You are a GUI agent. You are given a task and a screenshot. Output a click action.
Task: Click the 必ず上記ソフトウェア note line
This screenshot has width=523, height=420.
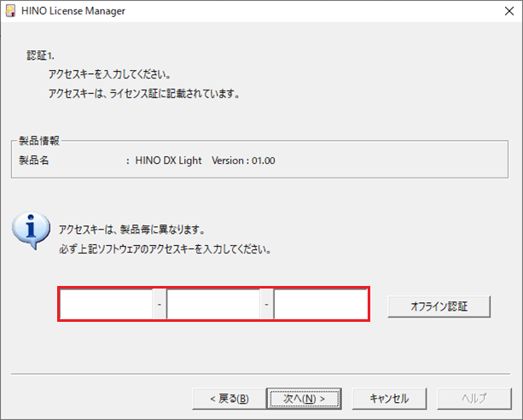click(x=166, y=249)
